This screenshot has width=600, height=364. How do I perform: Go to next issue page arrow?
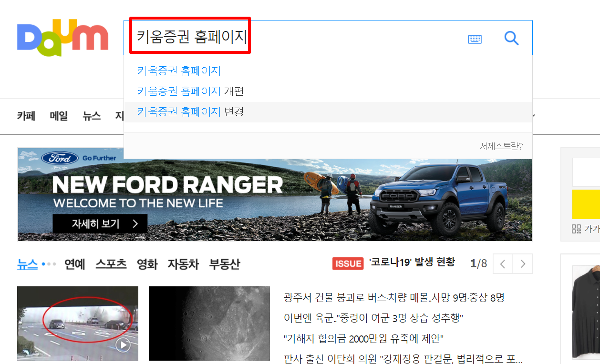(x=523, y=264)
